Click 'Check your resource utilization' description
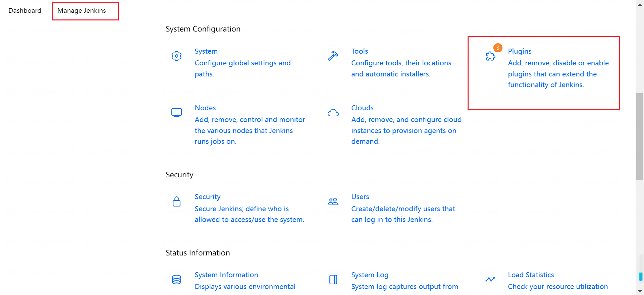This screenshot has height=295, width=644. click(558, 287)
